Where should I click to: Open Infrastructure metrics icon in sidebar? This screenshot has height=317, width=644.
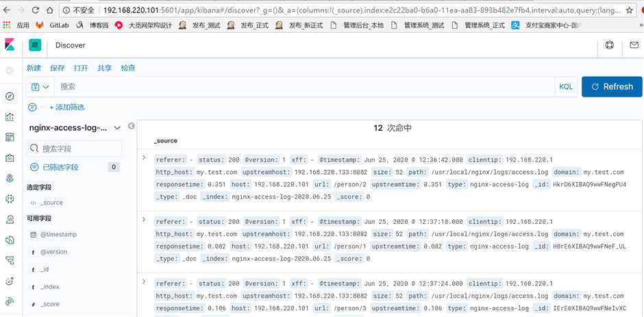[10, 220]
